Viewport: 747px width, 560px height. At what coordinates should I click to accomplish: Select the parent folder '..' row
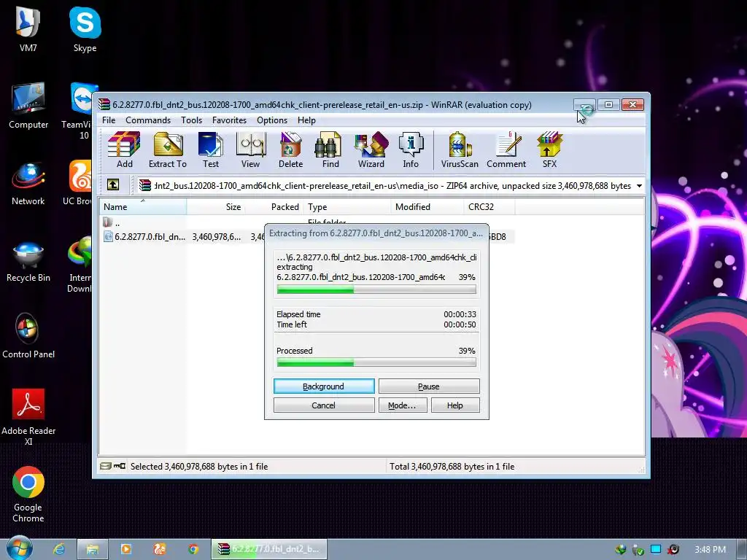click(306, 222)
